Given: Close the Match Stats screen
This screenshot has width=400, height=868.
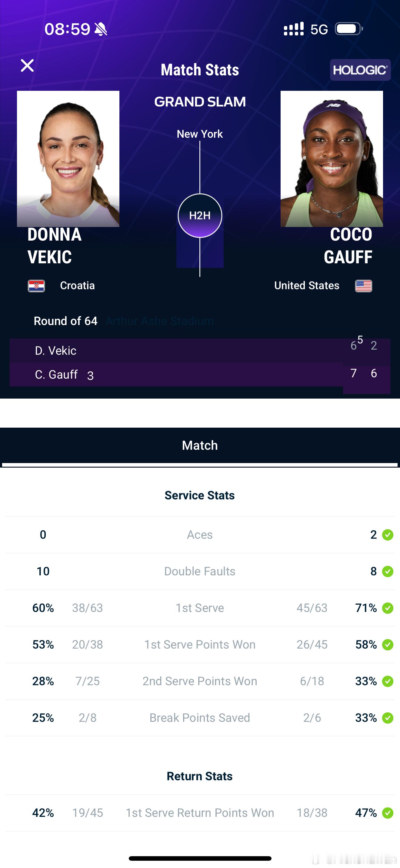Looking at the screenshot, I should coord(27,66).
